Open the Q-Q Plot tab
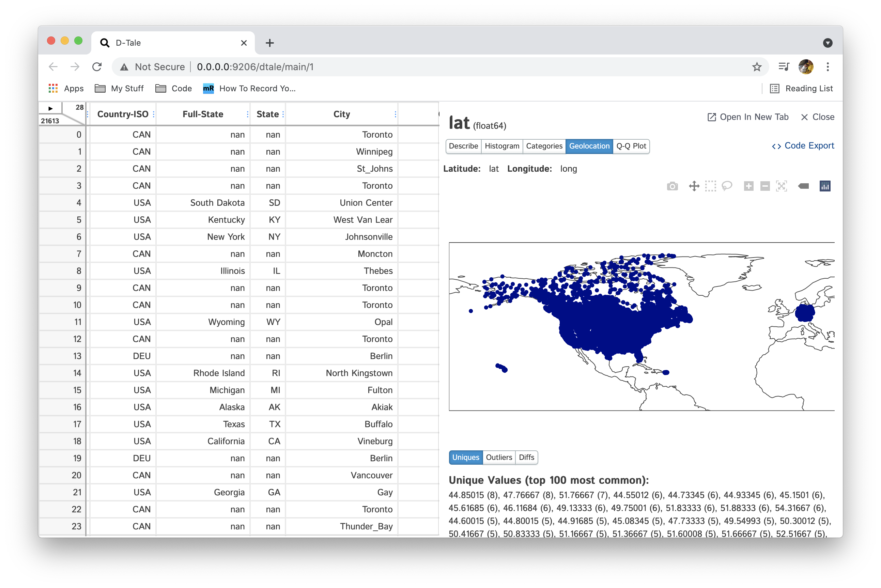881x588 pixels. click(x=631, y=146)
